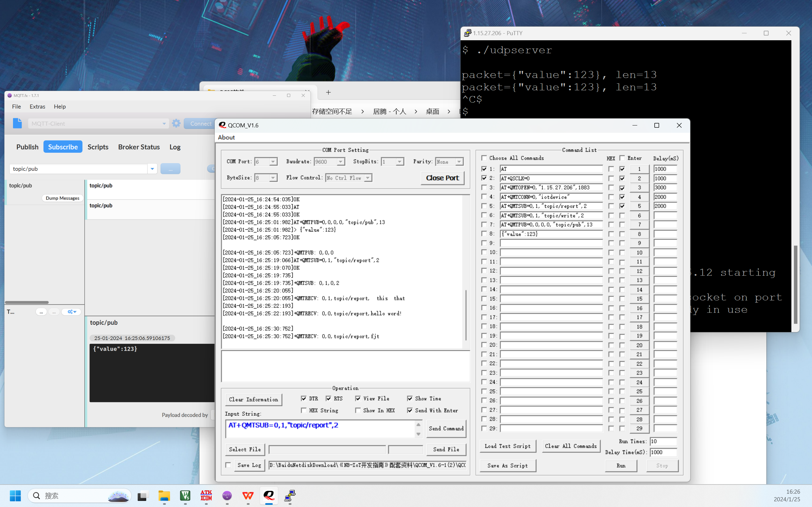
Task: Open the Extras menu in MQTT.fx
Action: point(37,107)
